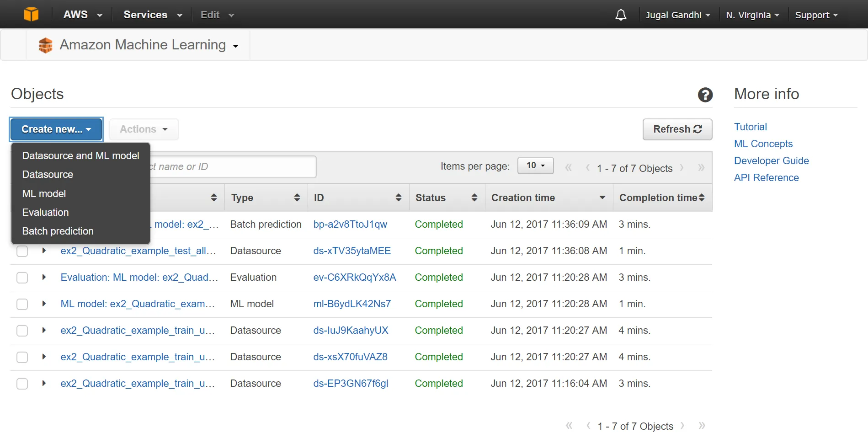868x433 pixels.
Task: Go to previous page in bottom pagination
Action: [588, 426]
